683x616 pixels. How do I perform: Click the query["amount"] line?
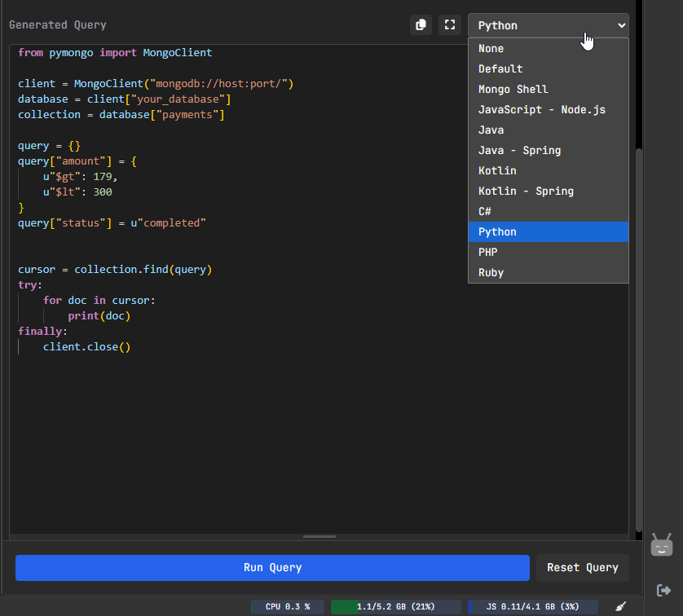click(77, 161)
